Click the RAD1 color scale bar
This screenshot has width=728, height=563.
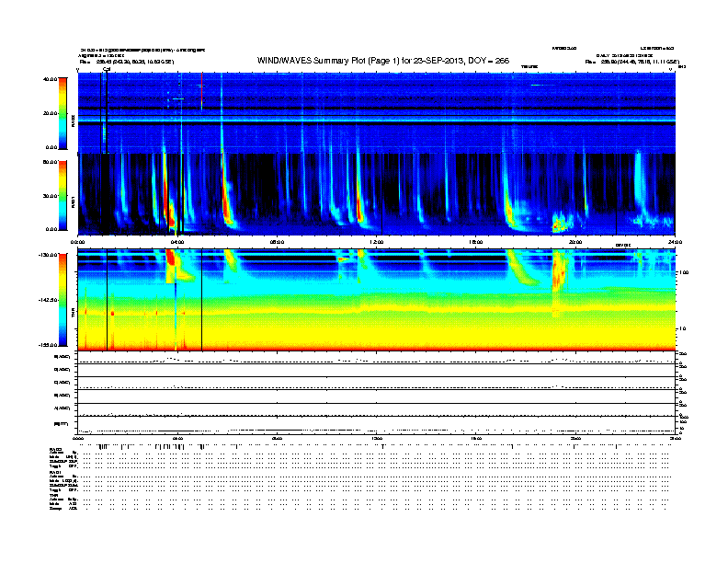coord(63,195)
